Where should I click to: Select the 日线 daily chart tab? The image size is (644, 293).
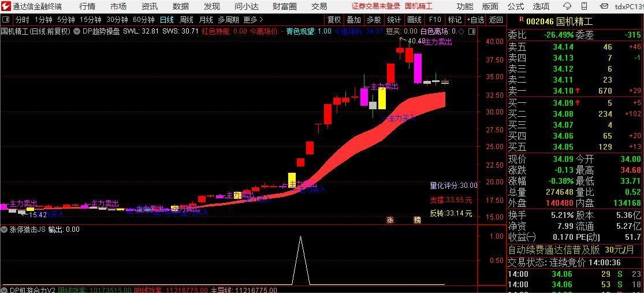[167, 19]
